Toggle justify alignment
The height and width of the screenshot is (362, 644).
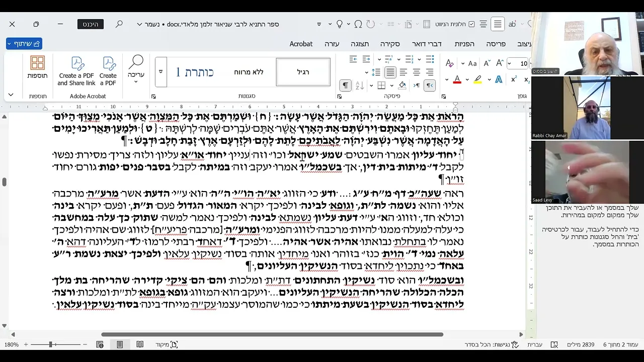390,72
